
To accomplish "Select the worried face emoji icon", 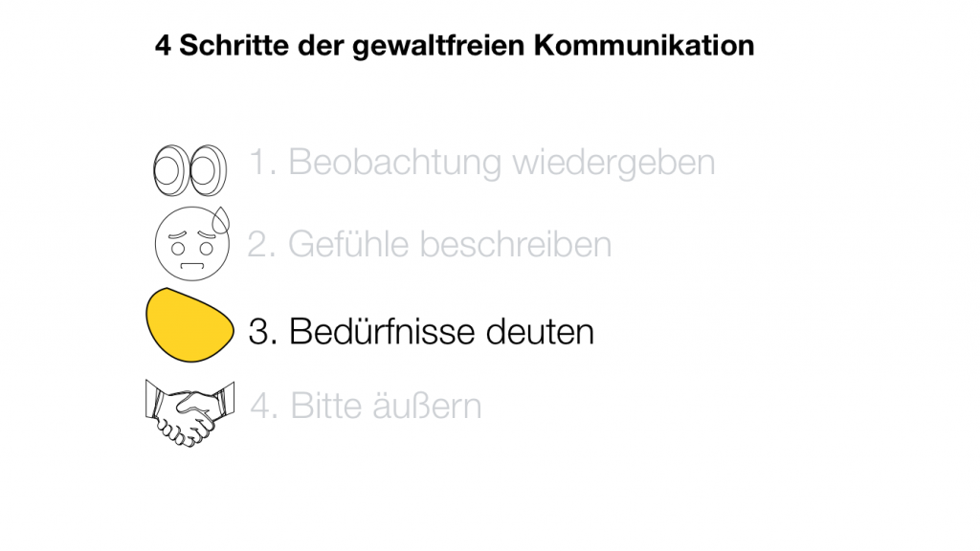I will coord(190,242).
